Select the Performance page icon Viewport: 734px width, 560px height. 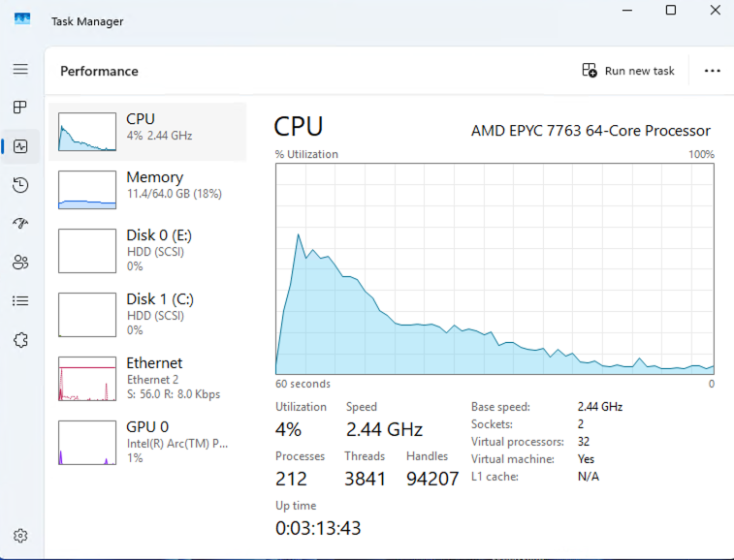tap(20, 146)
